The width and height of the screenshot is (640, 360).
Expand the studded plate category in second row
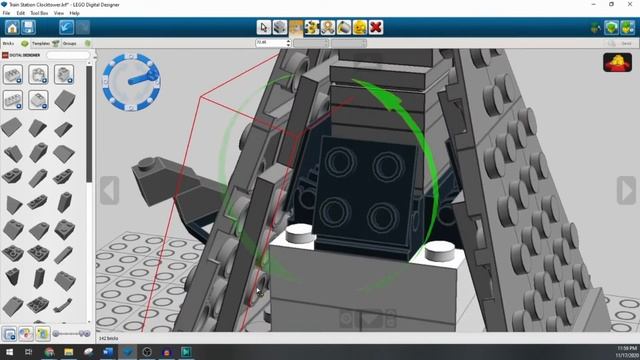[x=13, y=100]
